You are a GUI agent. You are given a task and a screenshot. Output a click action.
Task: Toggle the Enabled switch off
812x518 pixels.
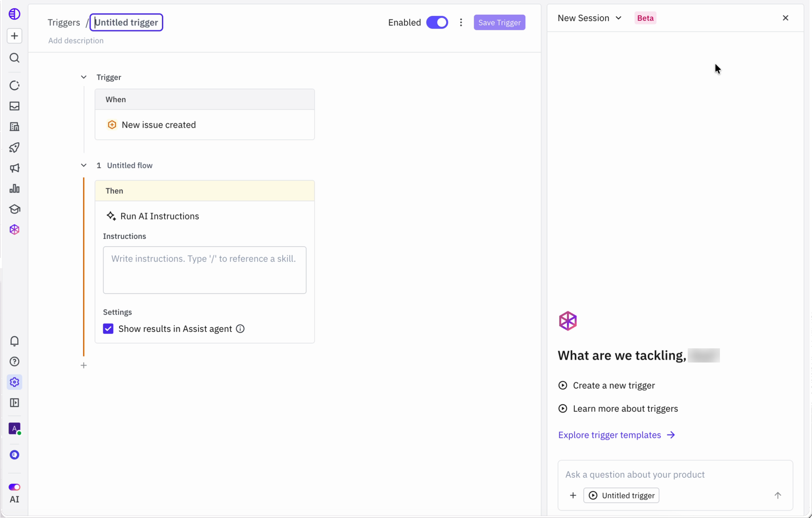(x=437, y=23)
